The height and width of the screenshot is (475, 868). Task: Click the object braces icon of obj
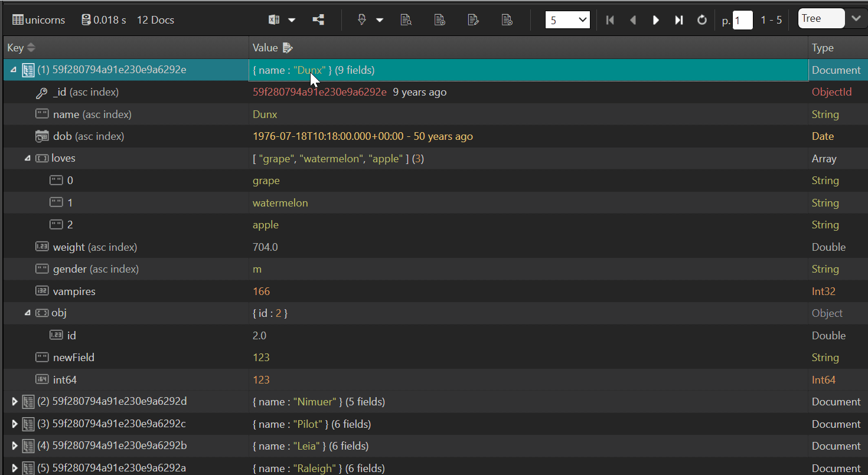[x=41, y=313]
